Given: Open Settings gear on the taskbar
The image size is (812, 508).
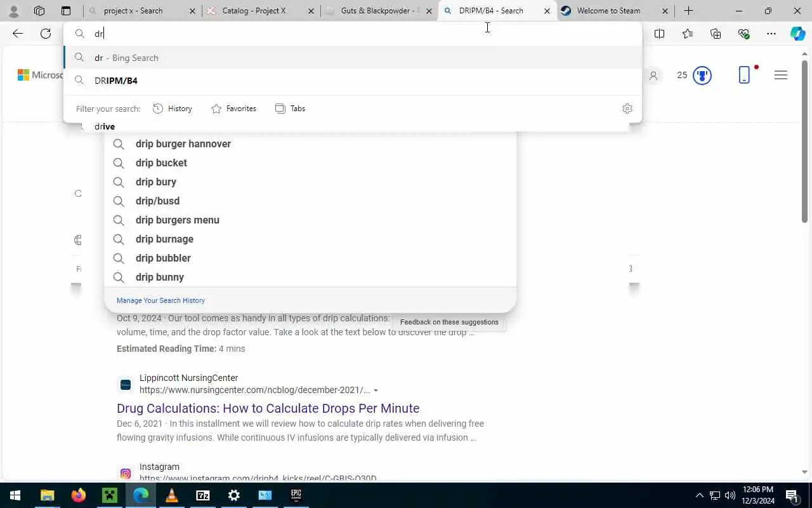Looking at the screenshot, I should coord(234,495).
